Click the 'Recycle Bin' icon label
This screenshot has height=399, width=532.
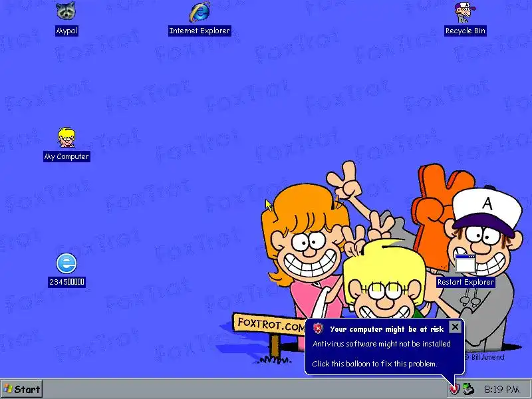[x=465, y=31]
